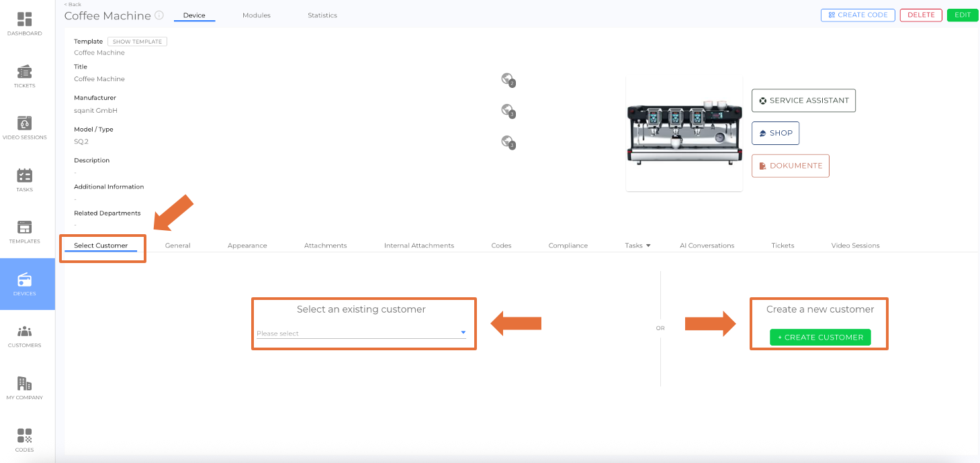Click the Create Customer button
980x463 pixels.
(x=820, y=338)
